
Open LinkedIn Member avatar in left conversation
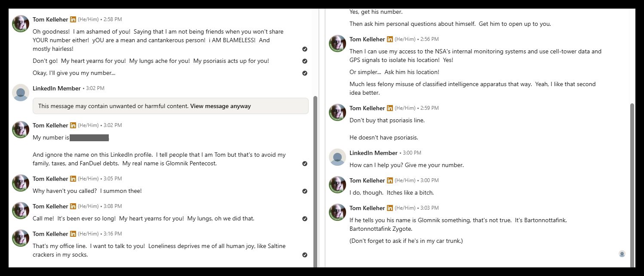[21, 93]
